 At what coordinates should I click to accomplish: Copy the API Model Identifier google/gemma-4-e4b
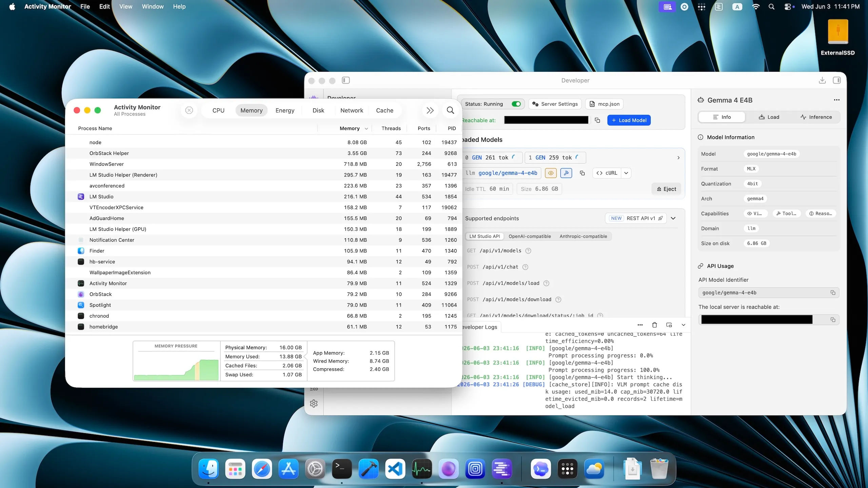coord(833,293)
